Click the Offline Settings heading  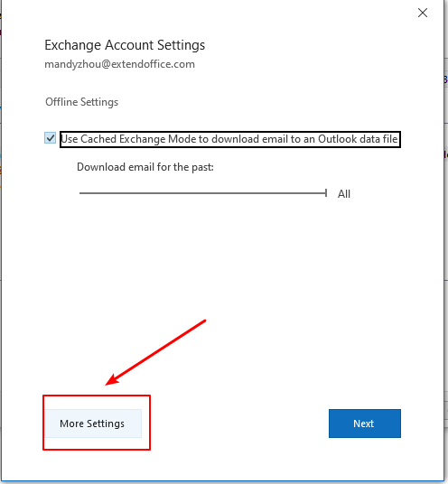(82, 102)
